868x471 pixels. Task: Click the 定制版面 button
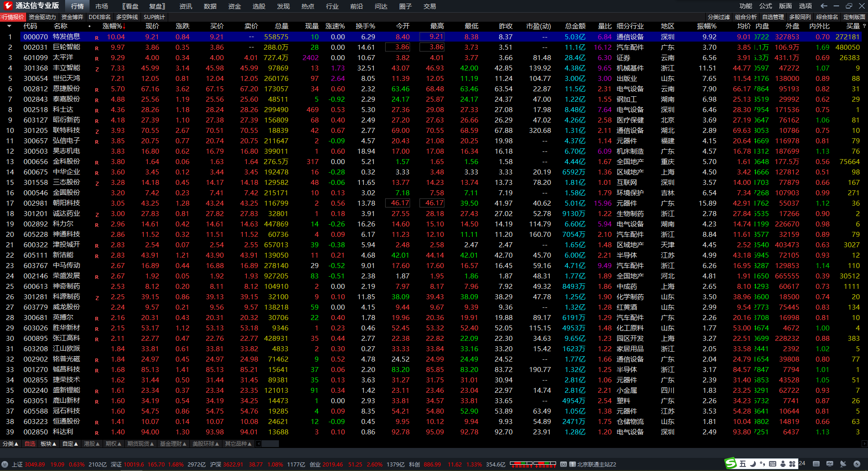click(854, 17)
